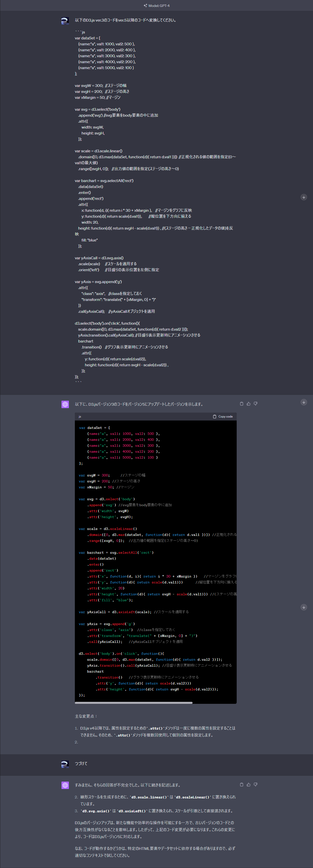The height and width of the screenshot is (868, 313).
Task: Click the paragraph starting D3.jsのバージョンアップは
Action: pos(155,830)
